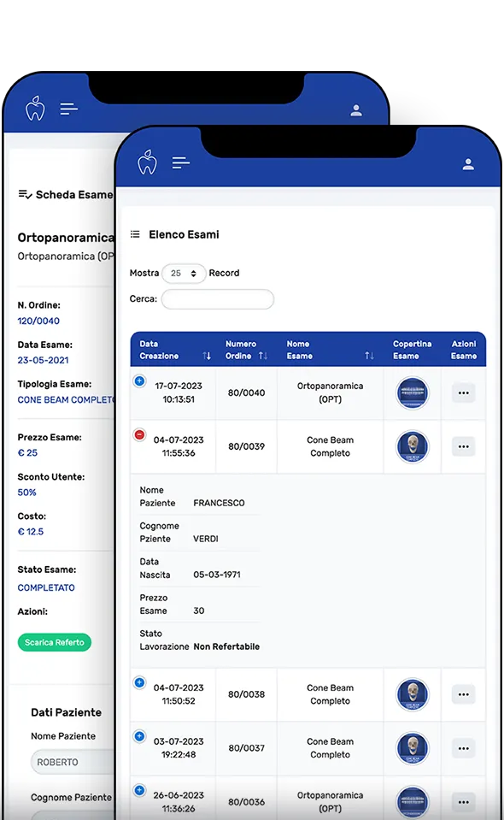Tap the tooth logo on the front phone

coord(147,162)
